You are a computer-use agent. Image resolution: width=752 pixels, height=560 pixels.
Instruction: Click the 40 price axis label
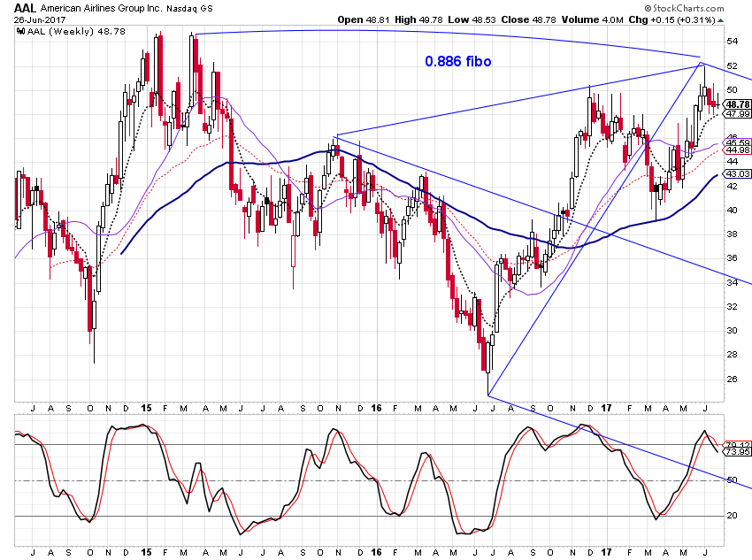click(x=732, y=210)
